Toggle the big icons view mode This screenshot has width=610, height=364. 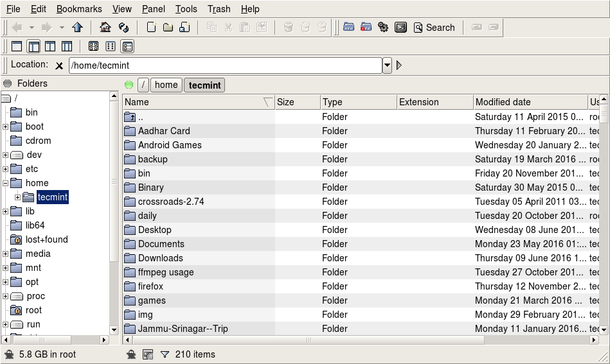(94, 46)
